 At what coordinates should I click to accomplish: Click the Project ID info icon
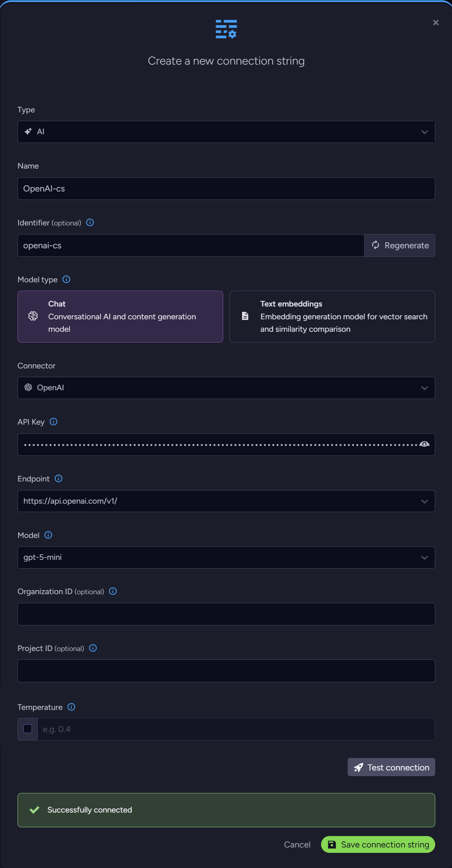pyautogui.click(x=93, y=648)
